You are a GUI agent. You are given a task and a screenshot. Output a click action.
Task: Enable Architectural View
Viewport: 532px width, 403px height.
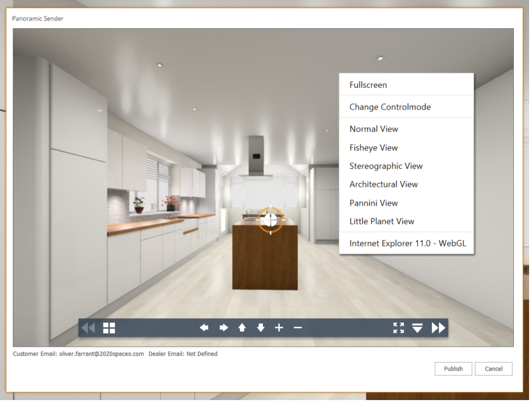point(383,184)
